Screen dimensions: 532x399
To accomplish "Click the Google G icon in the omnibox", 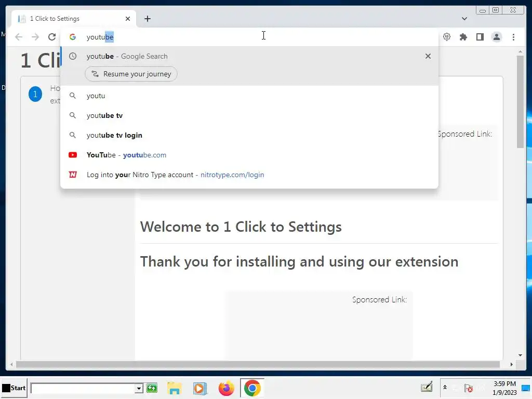I will pos(73,37).
